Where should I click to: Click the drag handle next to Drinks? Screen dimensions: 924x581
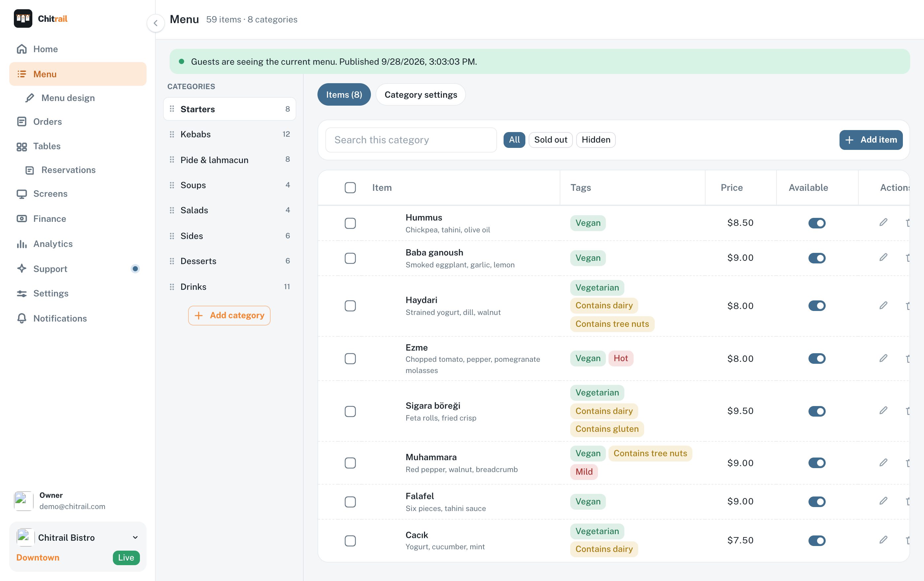[172, 287]
